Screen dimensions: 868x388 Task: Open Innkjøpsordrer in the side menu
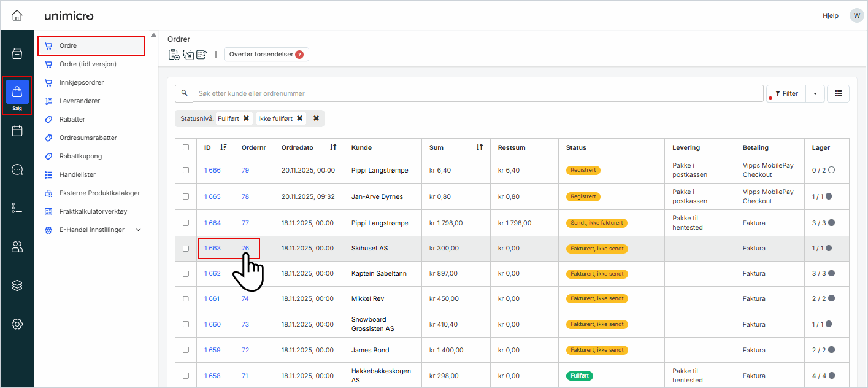point(82,82)
